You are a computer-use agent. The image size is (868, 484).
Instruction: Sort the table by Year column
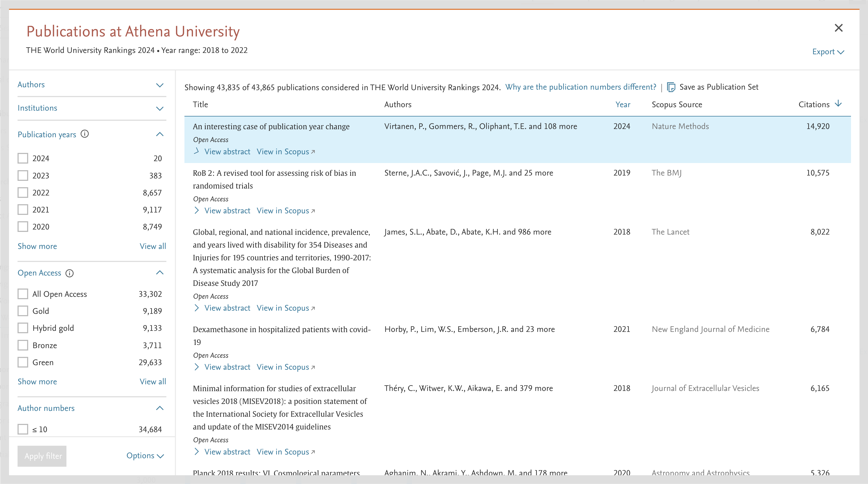point(623,105)
